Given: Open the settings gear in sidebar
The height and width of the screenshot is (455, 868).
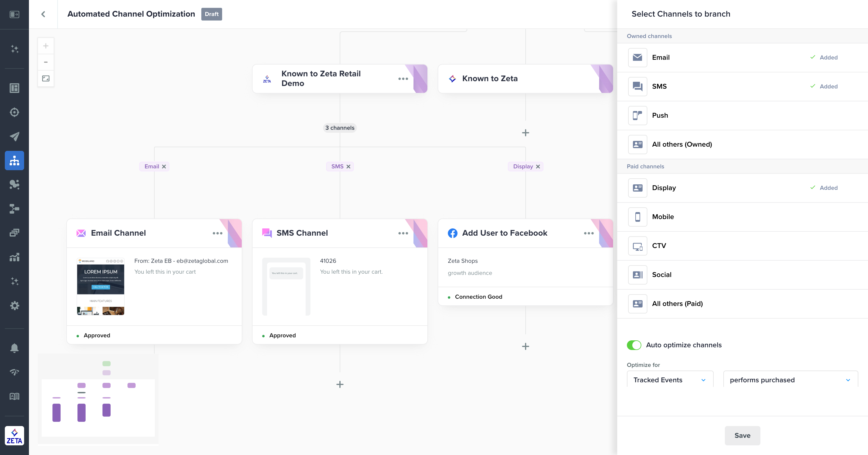Looking at the screenshot, I should [14, 306].
